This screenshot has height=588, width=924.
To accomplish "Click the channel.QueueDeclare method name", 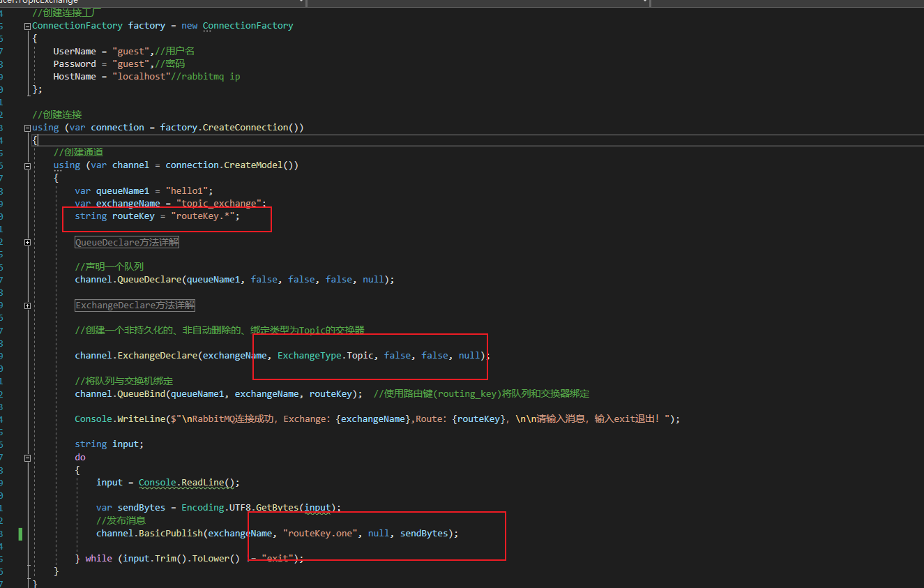I will 149,279.
